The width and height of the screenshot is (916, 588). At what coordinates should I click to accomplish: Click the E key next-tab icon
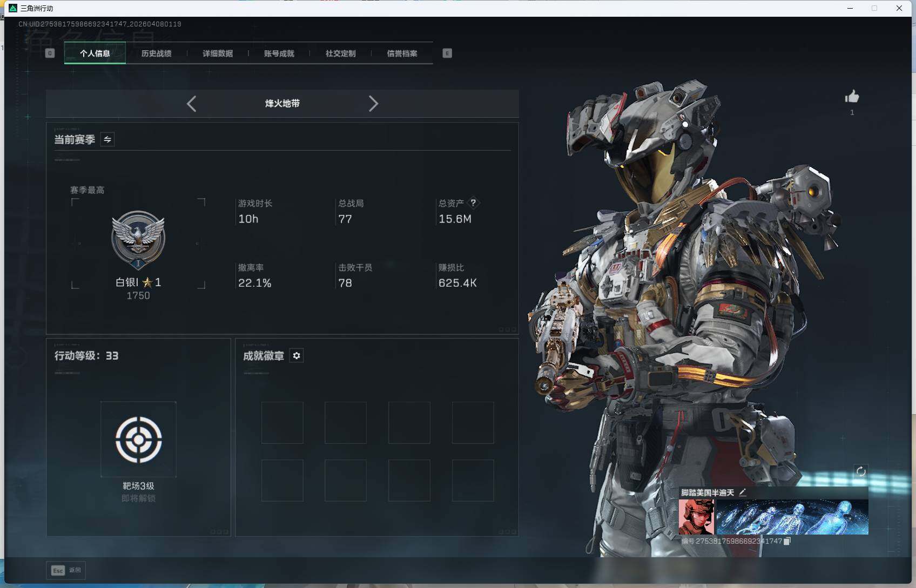(x=447, y=53)
